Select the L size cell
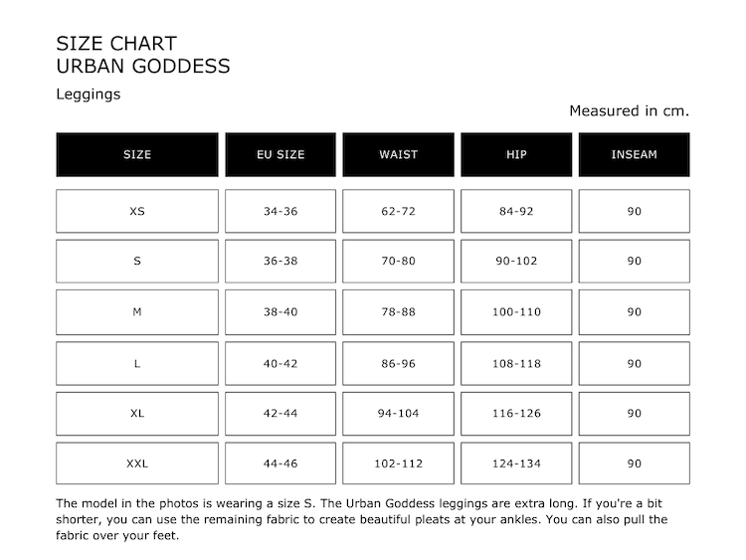This screenshot has height=560, width=746. coord(137,364)
